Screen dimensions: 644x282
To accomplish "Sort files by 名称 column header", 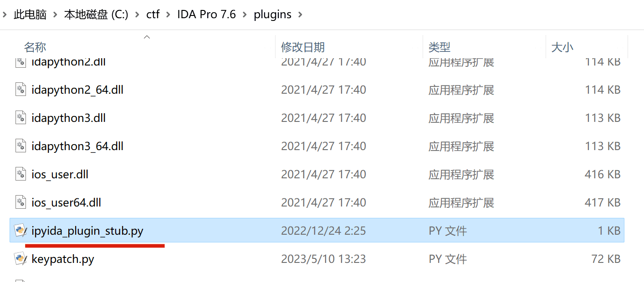I will (x=35, y=47).
